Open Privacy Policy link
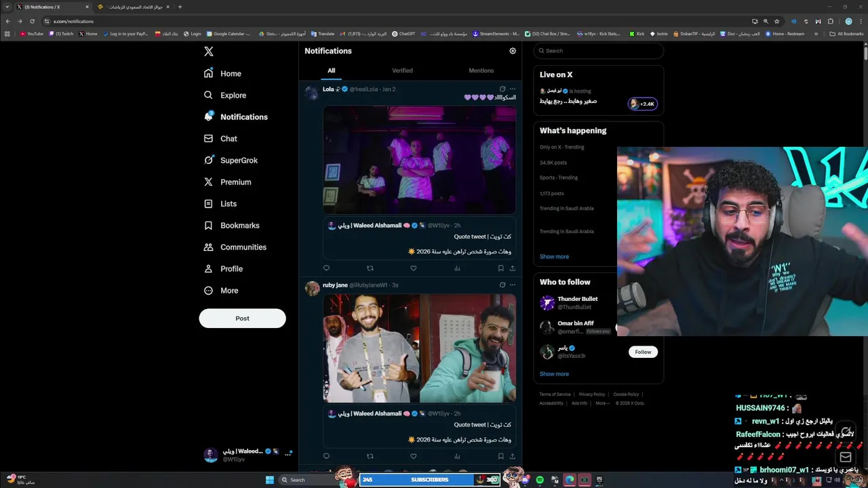Screen dimensions: 868x488 pos(592,394)
